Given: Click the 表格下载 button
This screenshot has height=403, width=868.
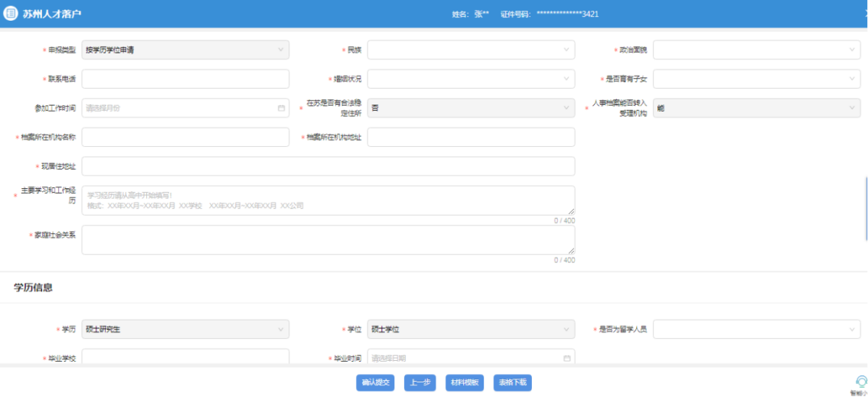Looking at the screenshot, I should coord(513,383).
